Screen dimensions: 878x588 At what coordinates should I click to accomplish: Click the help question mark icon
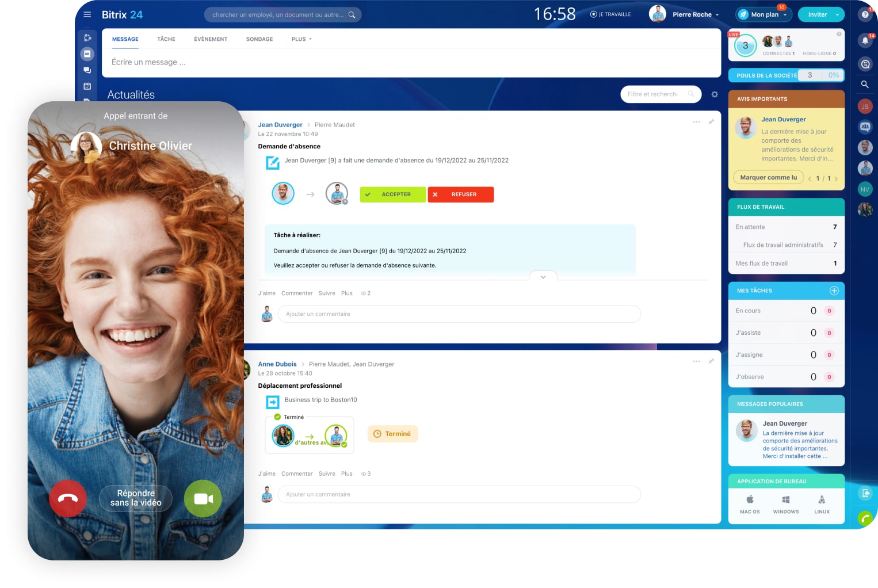click(x=865, y=14)
